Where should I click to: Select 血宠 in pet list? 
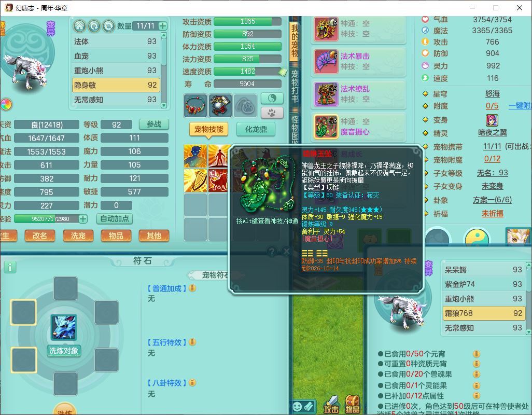click(x=115, y=56)
